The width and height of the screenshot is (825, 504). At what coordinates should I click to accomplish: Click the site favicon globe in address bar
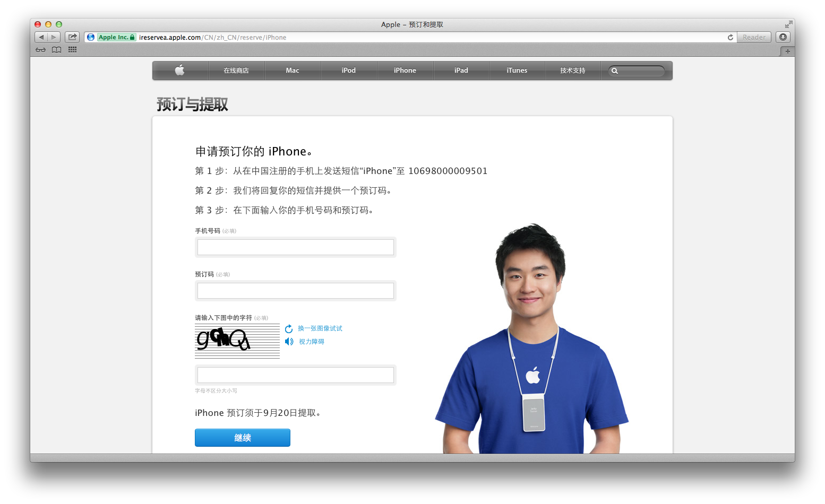click(x=91, y=37)
